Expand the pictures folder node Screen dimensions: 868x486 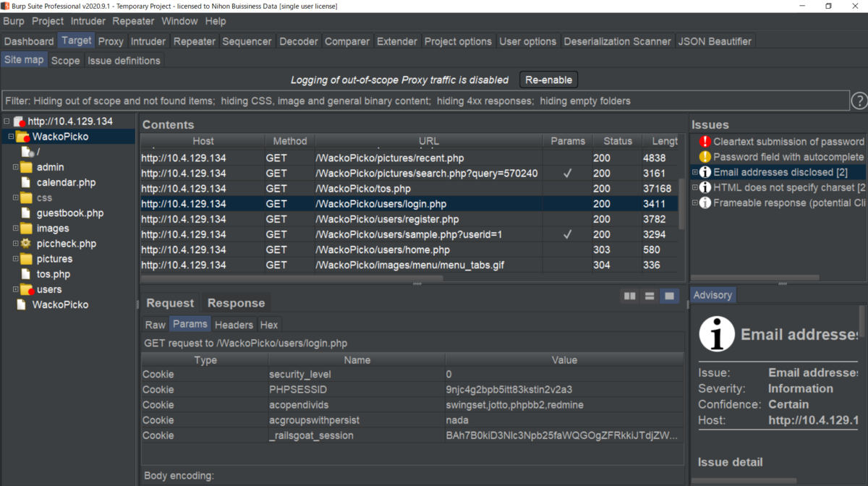16,258
